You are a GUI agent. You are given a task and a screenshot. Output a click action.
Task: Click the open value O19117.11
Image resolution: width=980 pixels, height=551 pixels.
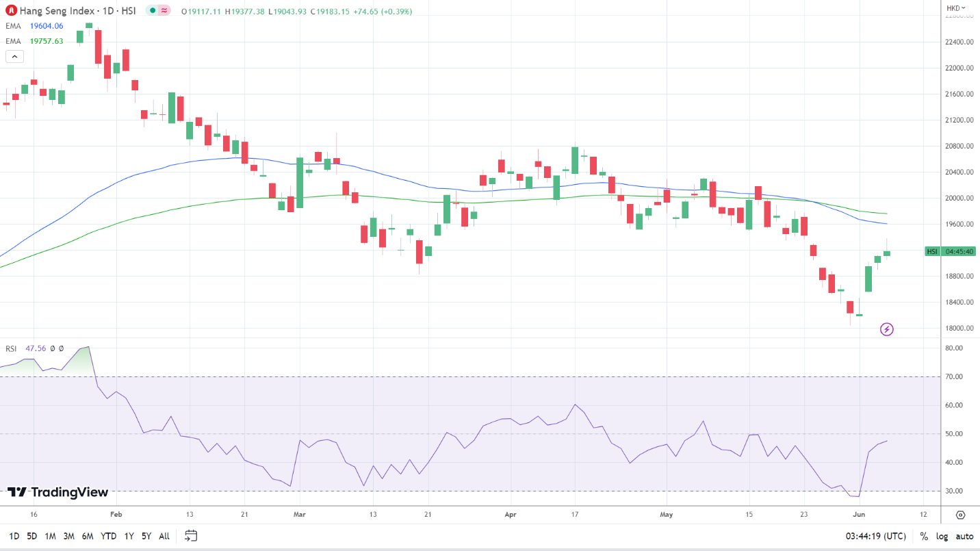click(x=202, y=12)
